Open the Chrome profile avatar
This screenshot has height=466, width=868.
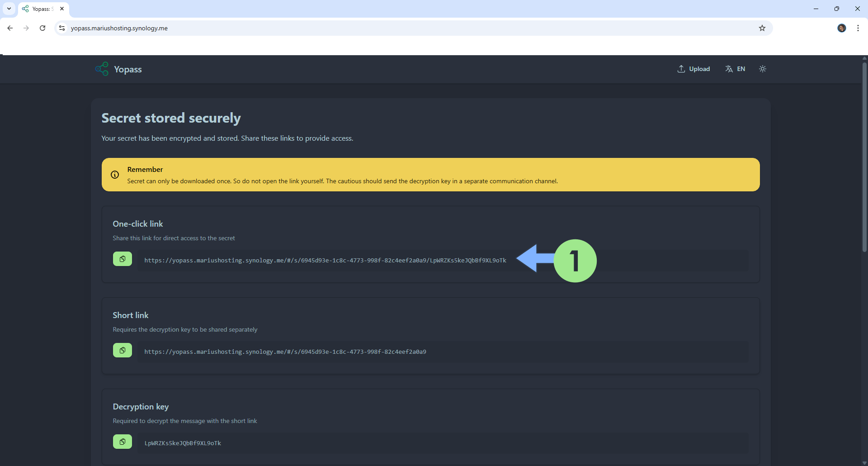click(841, 28)
